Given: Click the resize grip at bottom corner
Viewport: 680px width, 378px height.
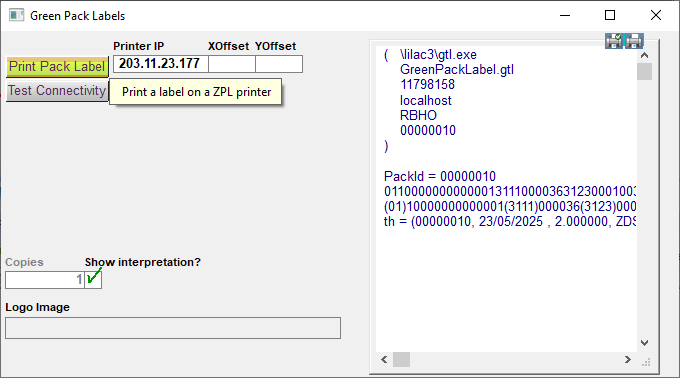Looking at the screenshot, I should 646,362.
